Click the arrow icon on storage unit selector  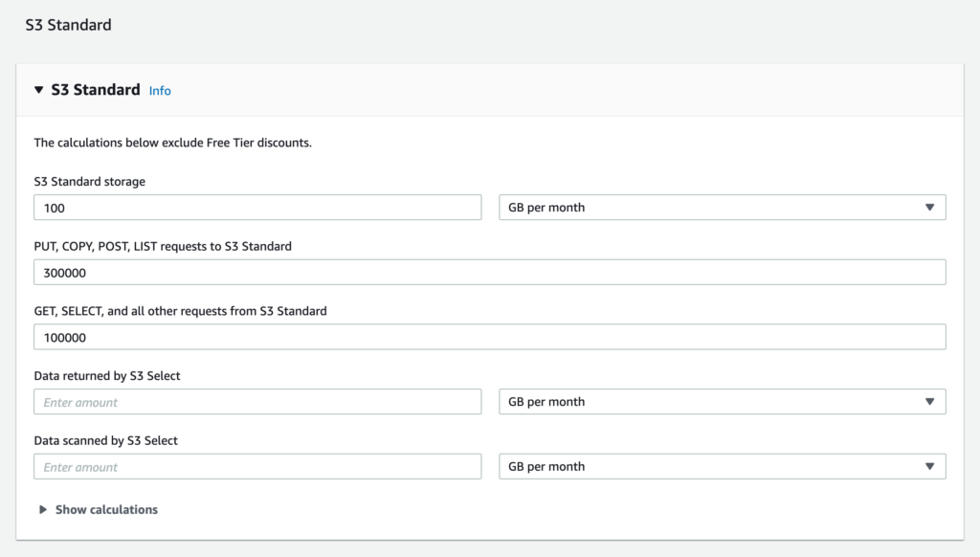929,208
